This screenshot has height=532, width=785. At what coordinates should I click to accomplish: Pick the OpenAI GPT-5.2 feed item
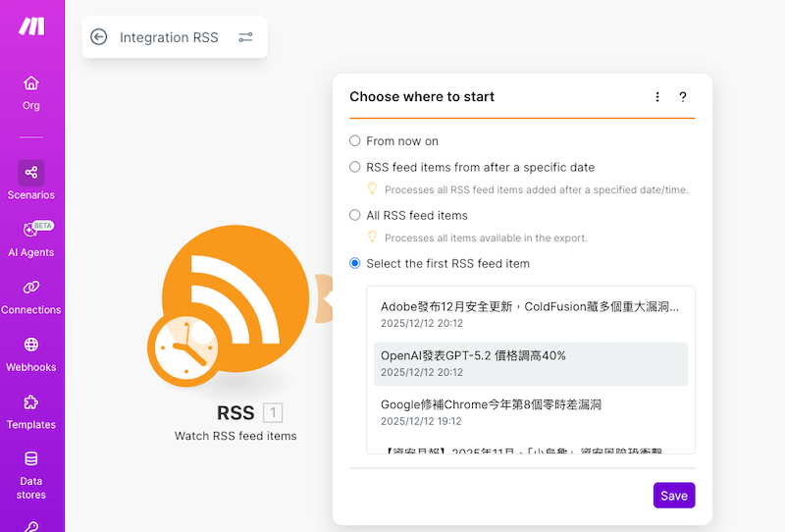[x=530, y=363]
